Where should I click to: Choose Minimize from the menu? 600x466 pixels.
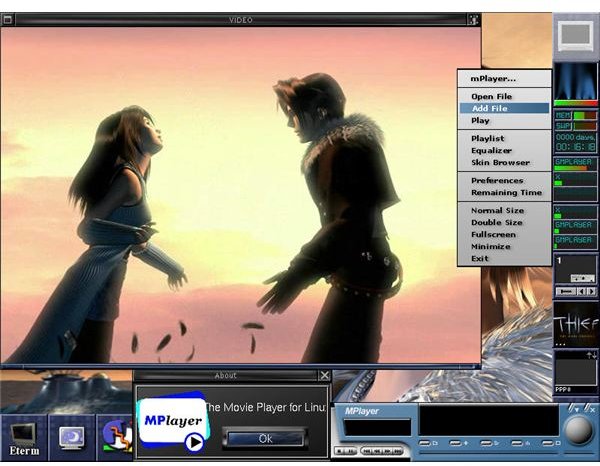tap(491, 246)
